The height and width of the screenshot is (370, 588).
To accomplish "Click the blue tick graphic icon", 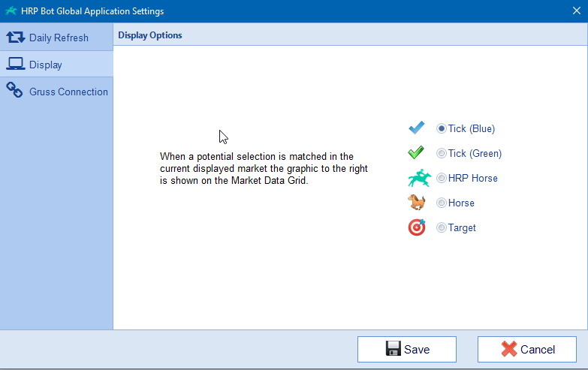I will tap(417, 128).
